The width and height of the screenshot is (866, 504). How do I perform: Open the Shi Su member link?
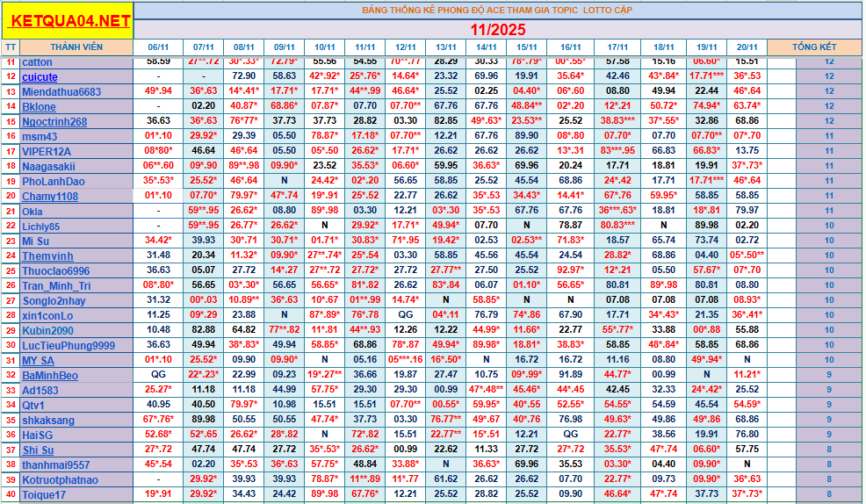pyautogui.click(x=38, y=450)
